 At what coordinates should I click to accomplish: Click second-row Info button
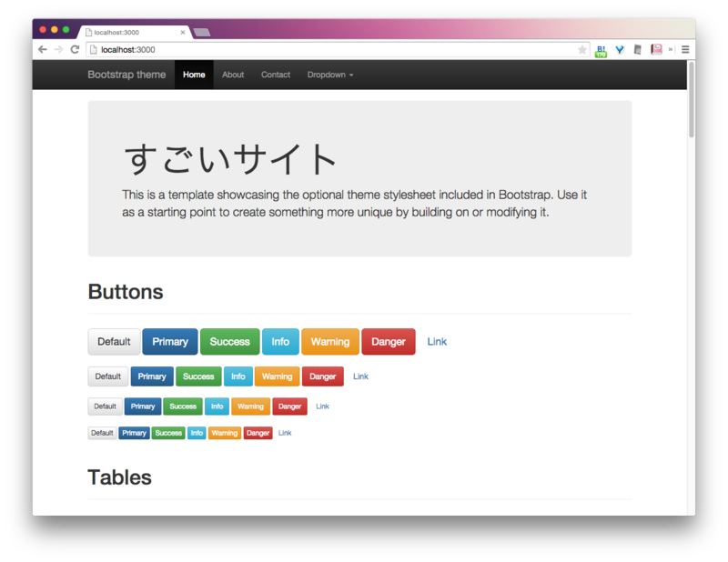[238, 376]
